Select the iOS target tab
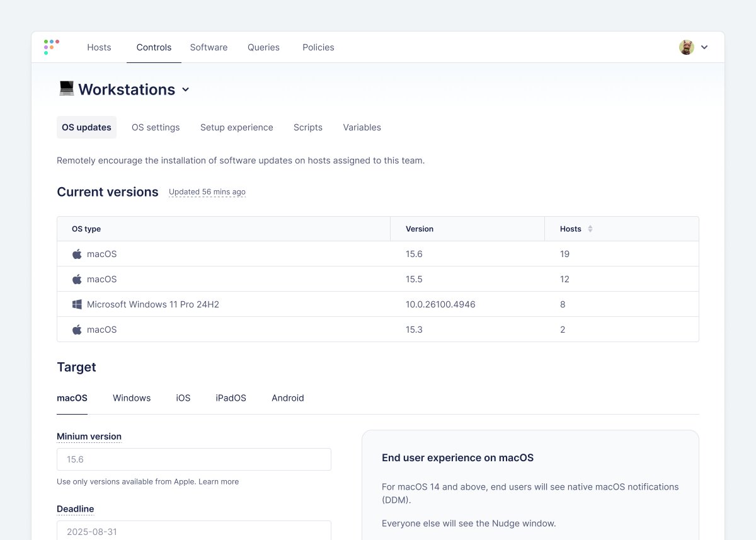The height and width of the screenshot is (540, 756). pyautogui.click(x=183, y=398)
